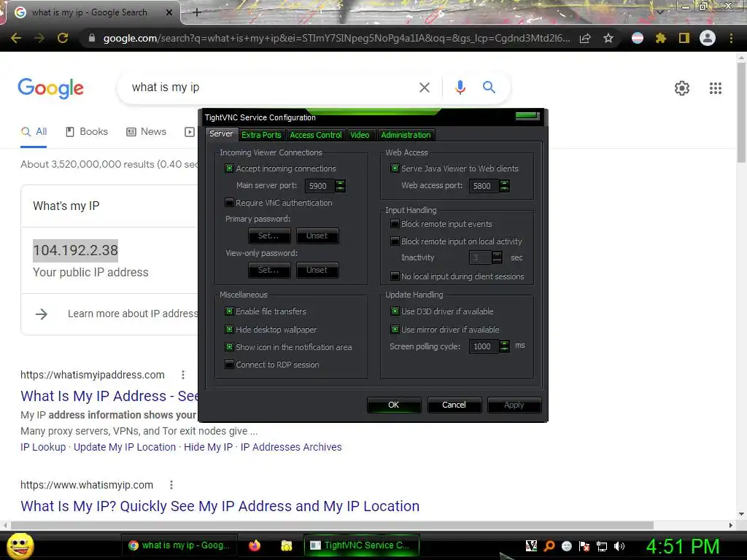The height and width of the screenshot is (560, 747).
Task: Open Chrome three-dot menu
Action: click(x=731, y=38)
